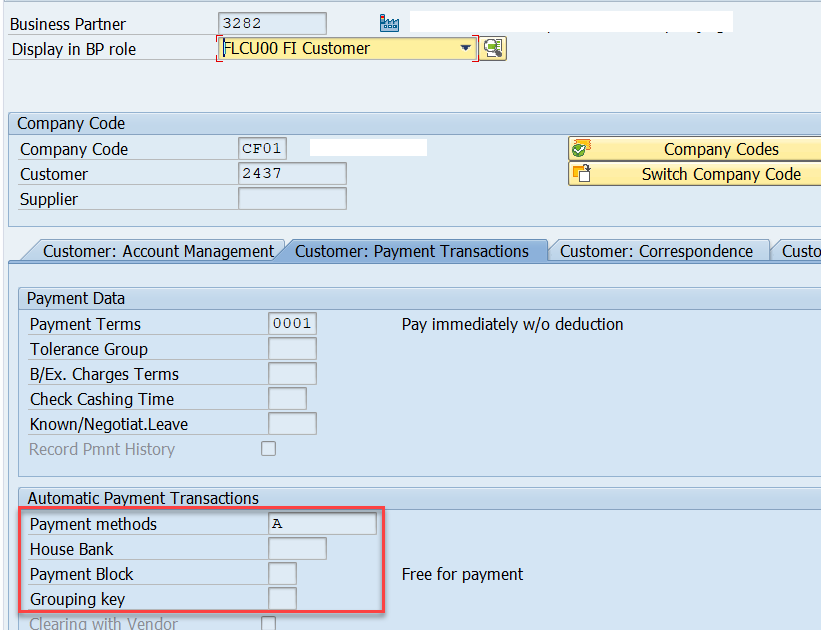Toggle the Record Pmnt History checkbox
821x630 pixels.
pos(268,448)
